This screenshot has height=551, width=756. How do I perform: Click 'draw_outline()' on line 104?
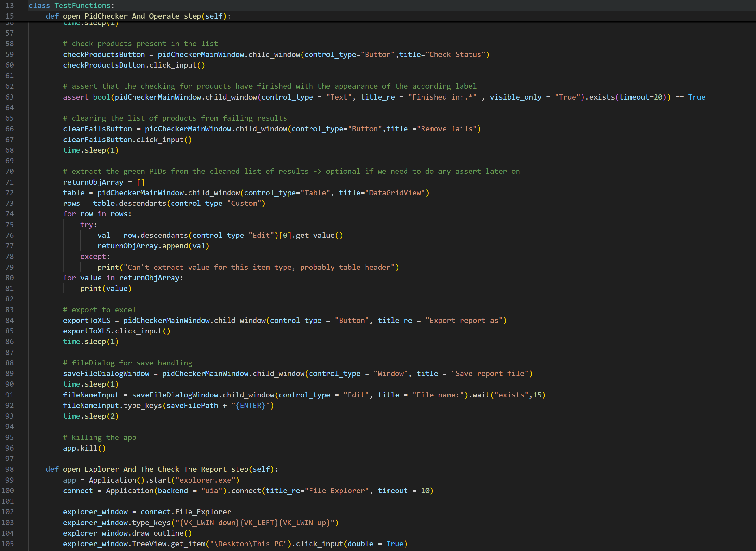tap(162, 533)
